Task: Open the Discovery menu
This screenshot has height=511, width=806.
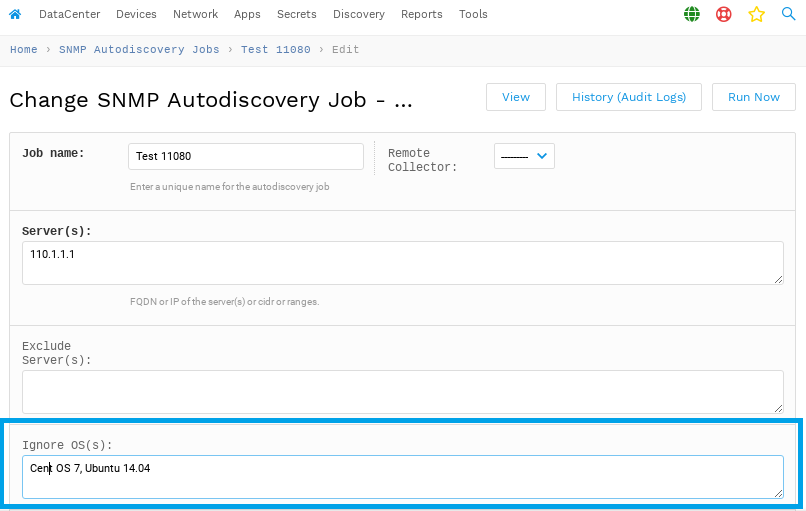Action: click(359, 14)
